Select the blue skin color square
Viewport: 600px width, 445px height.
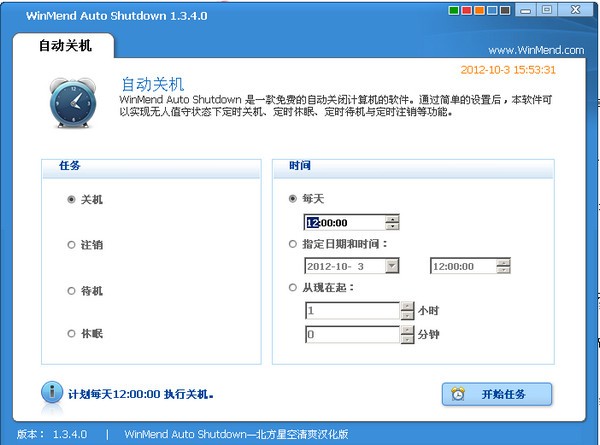492,10
